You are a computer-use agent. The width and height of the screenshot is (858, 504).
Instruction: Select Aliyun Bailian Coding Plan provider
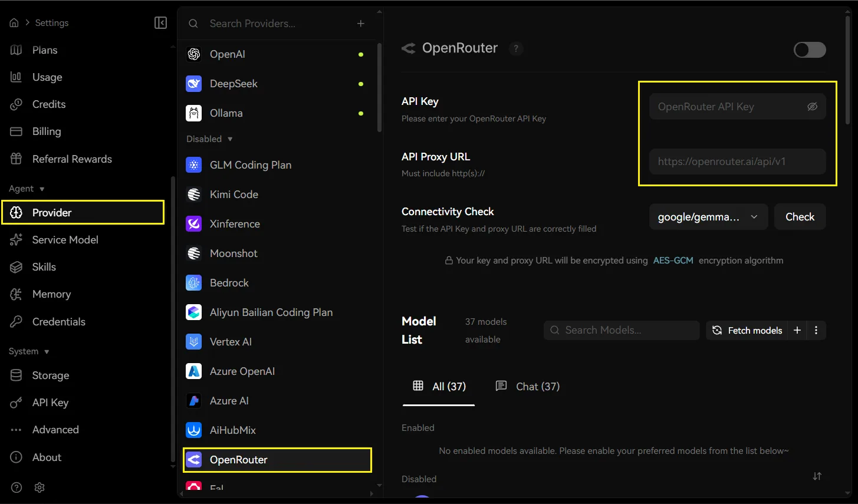point(277,312)
